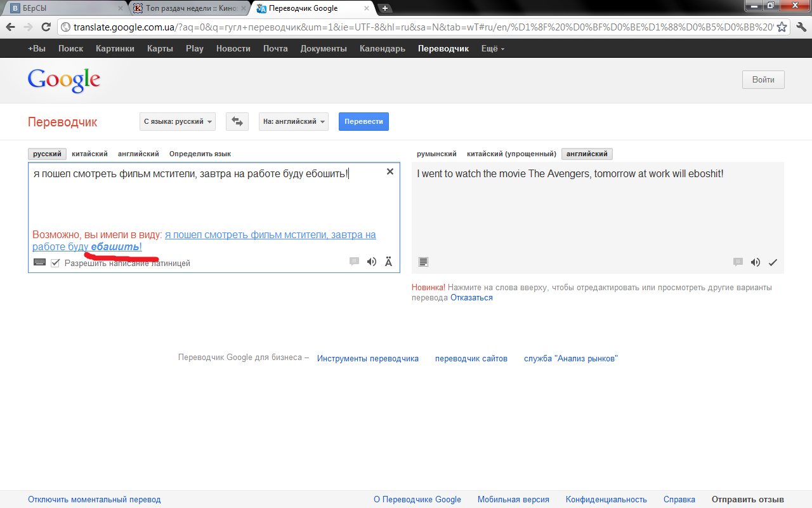Select румынский target language tab
Screen dimensions: 812x508
click(x=436, y=154)
